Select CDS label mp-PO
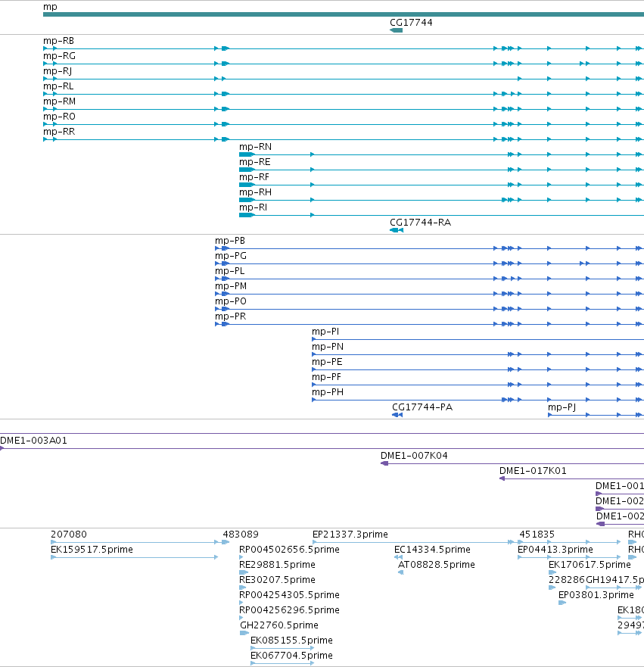Image resolution: width=644 pixels, height=667 pixels. pos(231,301)
